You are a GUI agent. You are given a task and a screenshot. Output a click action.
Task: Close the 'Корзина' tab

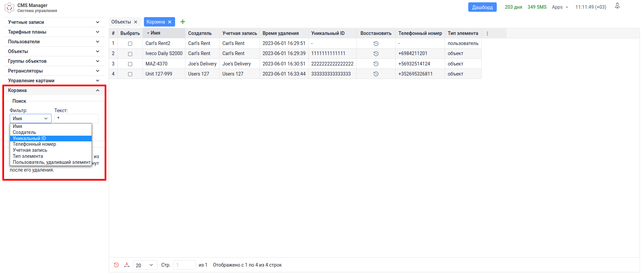(170, 22)
